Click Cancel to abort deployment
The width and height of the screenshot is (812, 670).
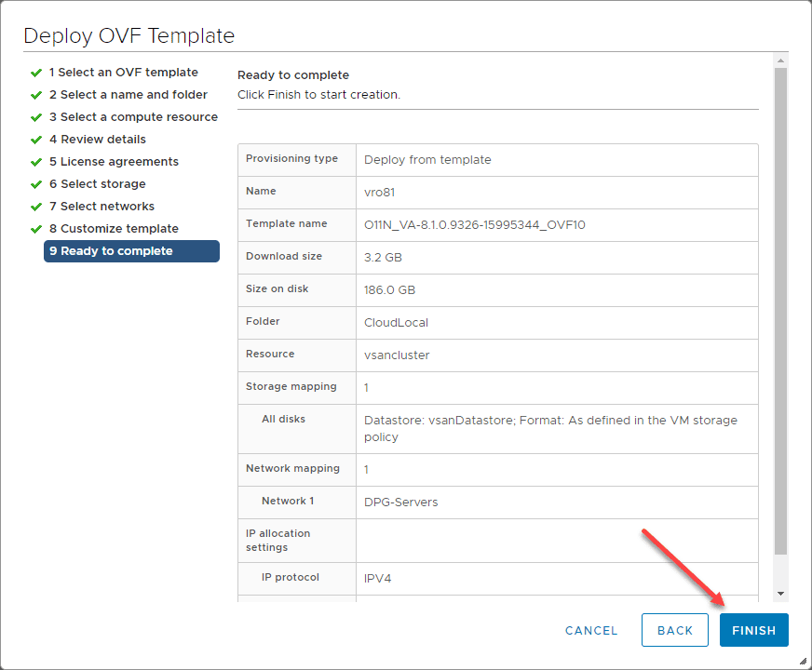point(590,630)
